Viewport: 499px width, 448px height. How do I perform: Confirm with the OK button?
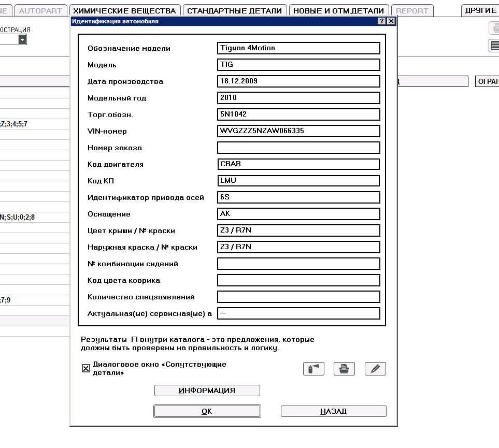click(207, 411)
